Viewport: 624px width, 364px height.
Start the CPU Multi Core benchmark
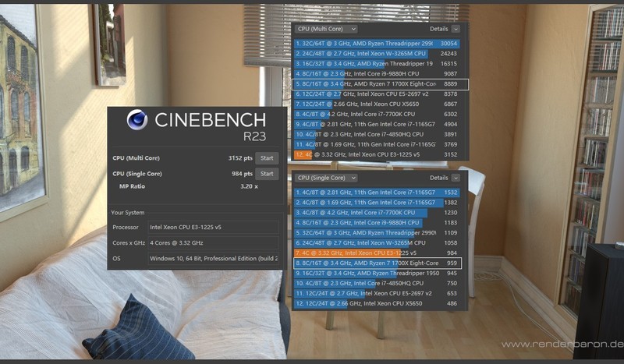pyautogui.click(x=267, y=158)
